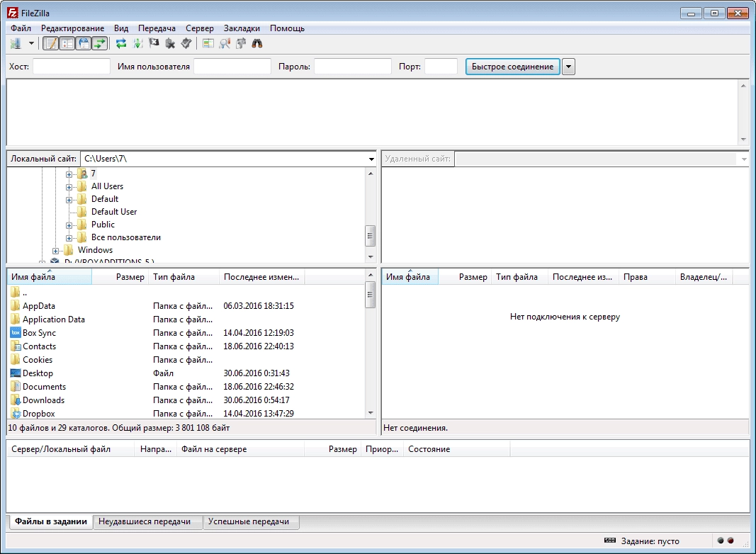Select the Cookies folder icon
The image size is (756, 554).
(16, 360)
